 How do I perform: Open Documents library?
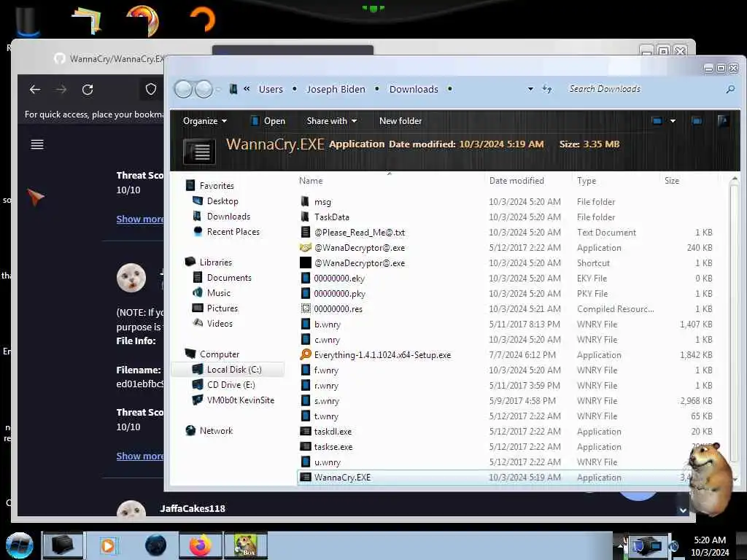pyautogui.click(x=228, y=278)
